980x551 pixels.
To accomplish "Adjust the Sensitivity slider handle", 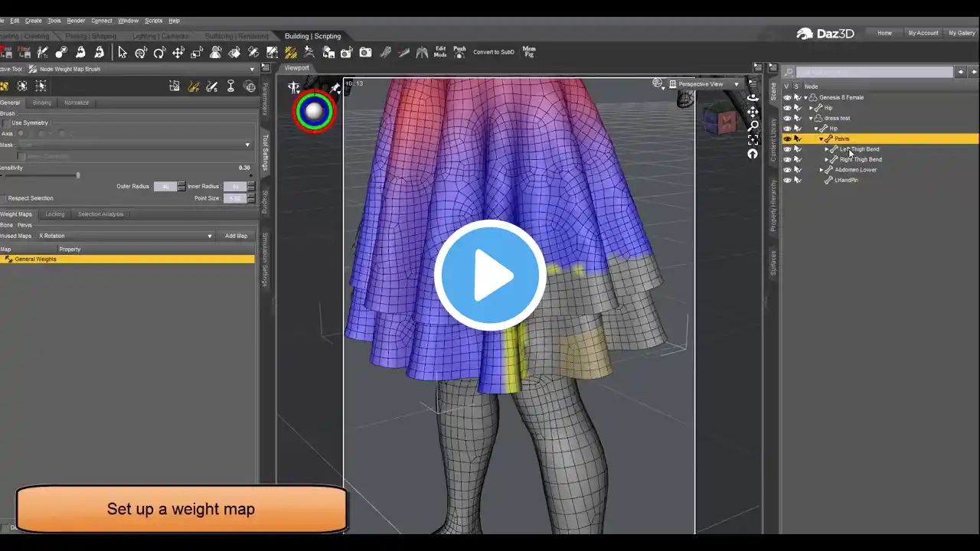I will [x=77, y=175].
